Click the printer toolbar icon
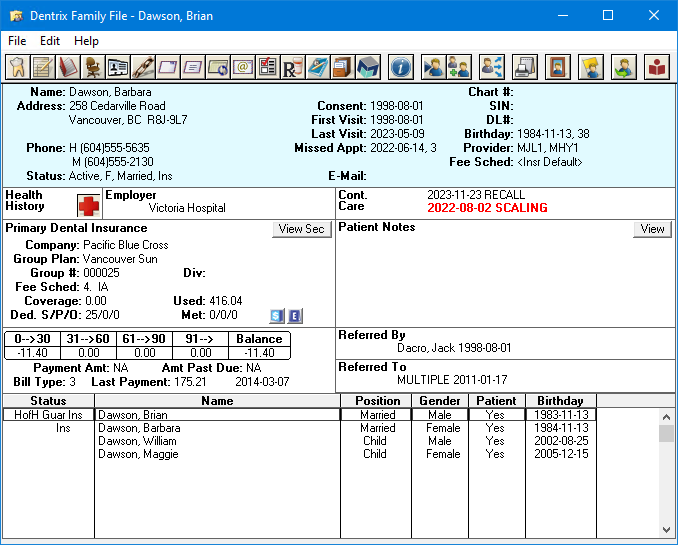Image resolution: width=678 pixels, height=545 pixels. pyautogui.click(x=524, y=68)
